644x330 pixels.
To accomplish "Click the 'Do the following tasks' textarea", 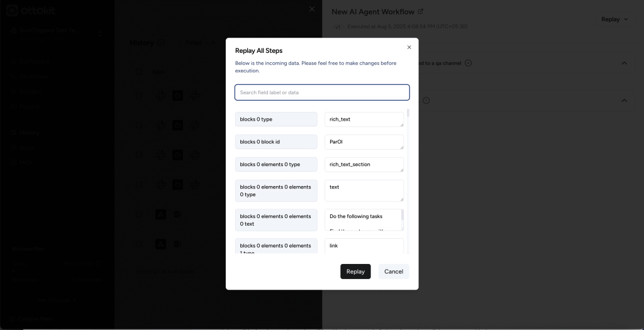I will pyautogui.click(x=362, y=220).
